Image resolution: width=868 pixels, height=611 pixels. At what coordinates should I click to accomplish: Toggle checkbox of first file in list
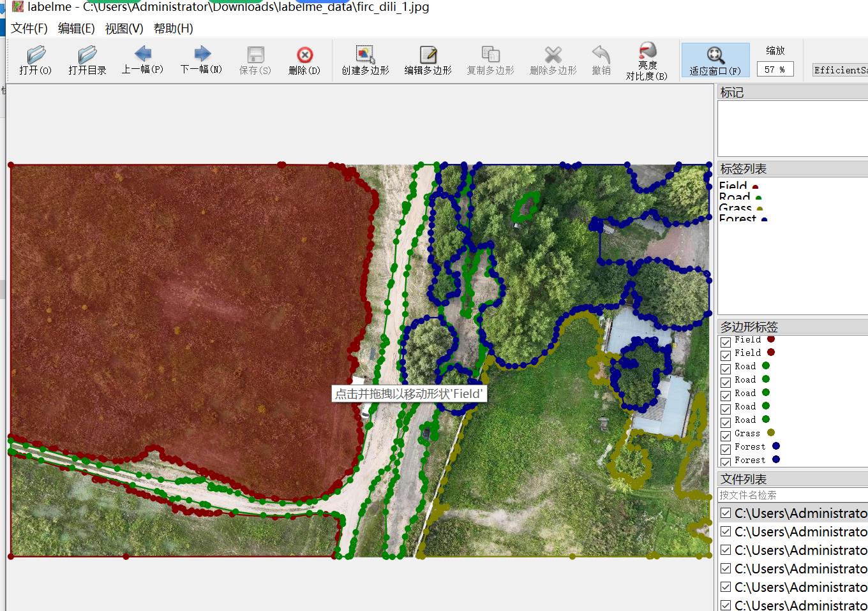tap(726, 513)
